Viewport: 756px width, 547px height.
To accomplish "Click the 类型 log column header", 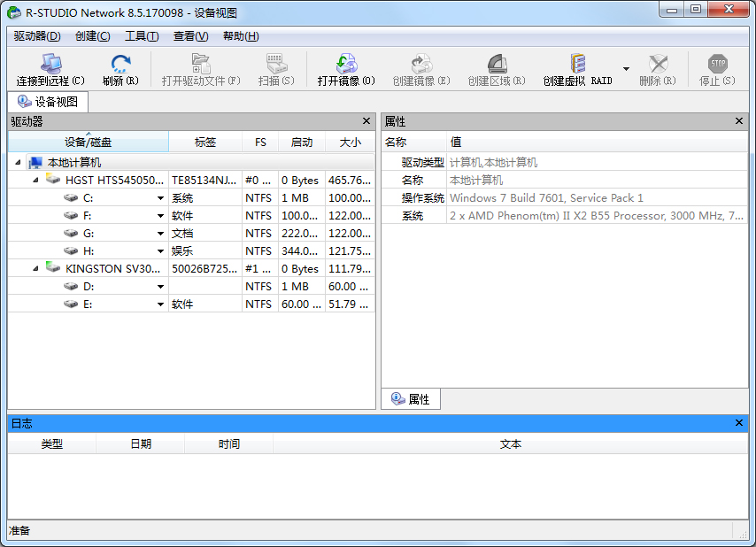I will pyautogui.click(x=52, y=443).
